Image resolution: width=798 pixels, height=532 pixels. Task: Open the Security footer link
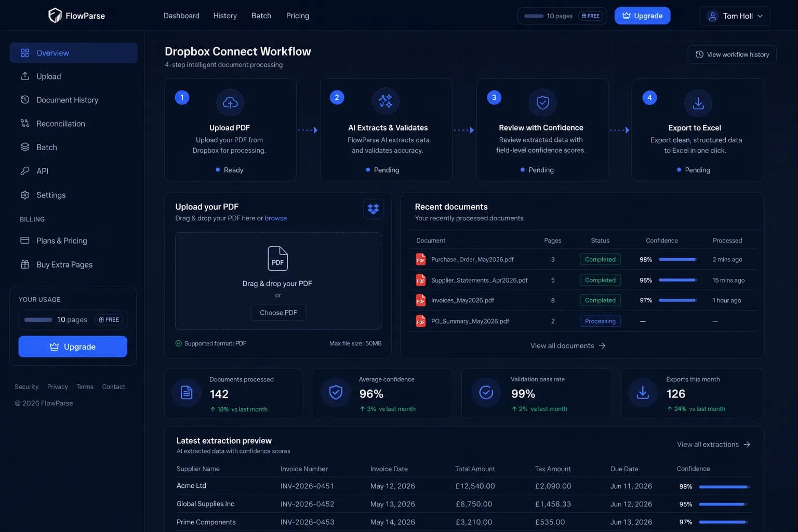(26, 387)
